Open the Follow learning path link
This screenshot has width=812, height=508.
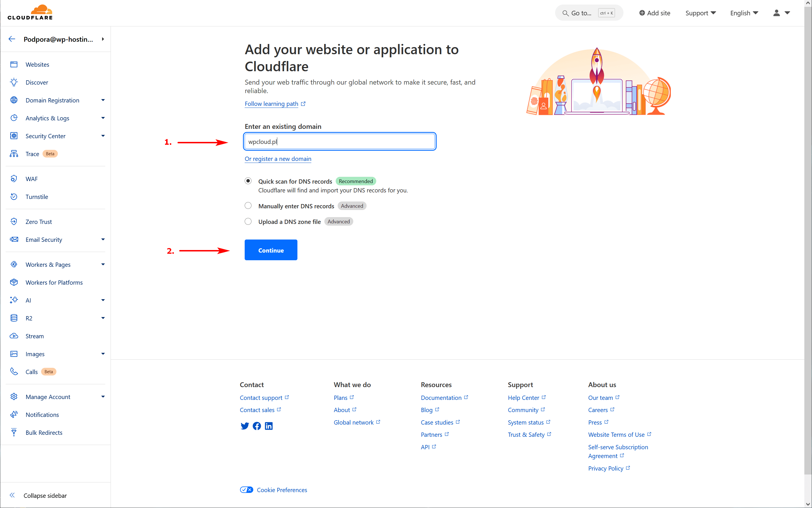[275, 104]
